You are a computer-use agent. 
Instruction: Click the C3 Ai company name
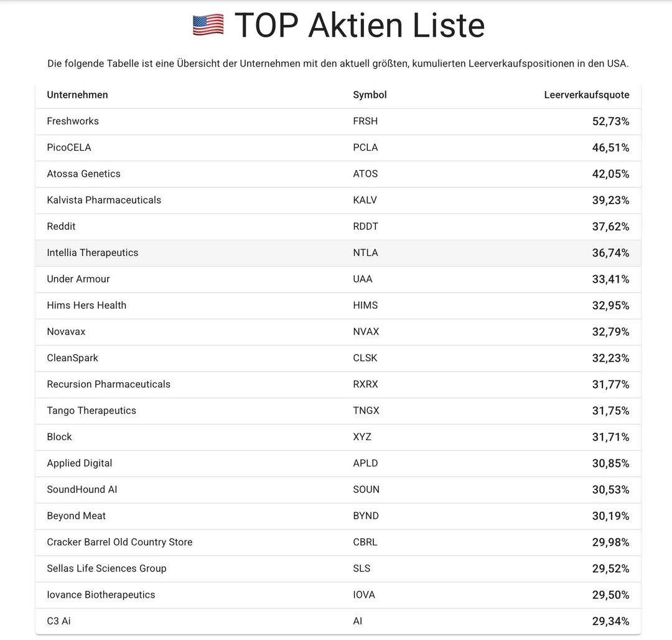[58, 621]
